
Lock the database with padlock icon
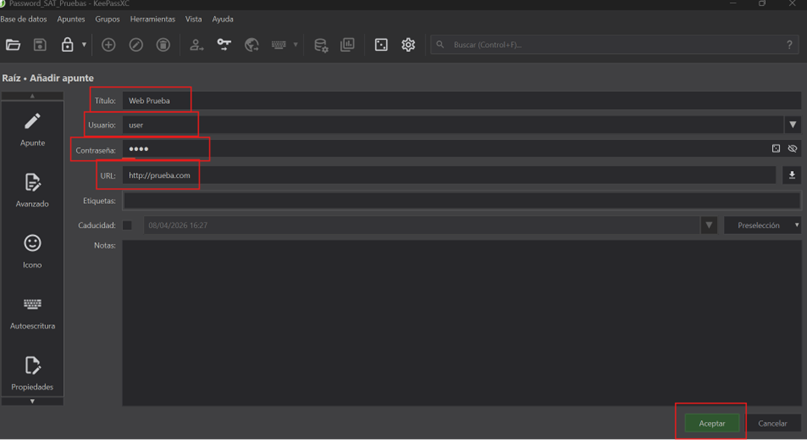(x=67, y=45)
